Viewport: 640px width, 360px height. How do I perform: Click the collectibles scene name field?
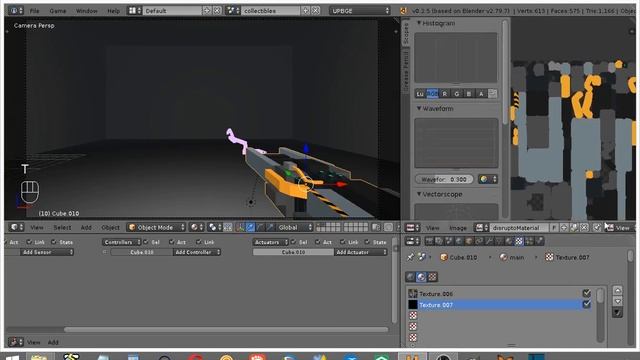(x=271, y=11)
